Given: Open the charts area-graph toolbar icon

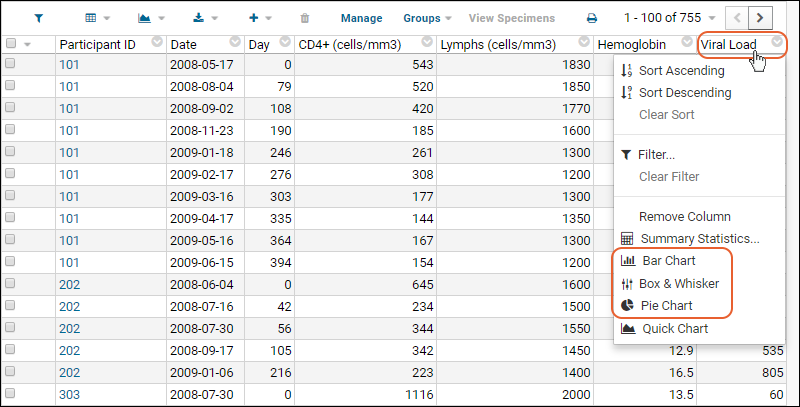Looking at the screenshot, I should pyautogui.click(x=144, y=18).
